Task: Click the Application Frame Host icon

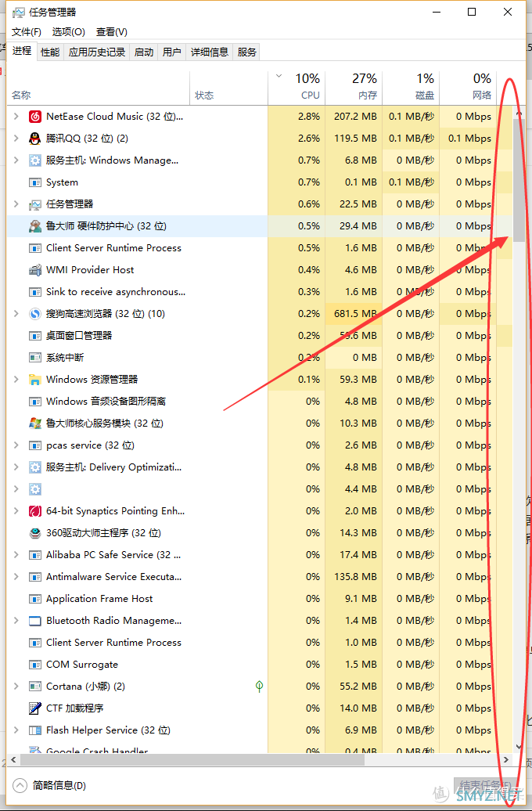Action: click(x=34, y=599)
